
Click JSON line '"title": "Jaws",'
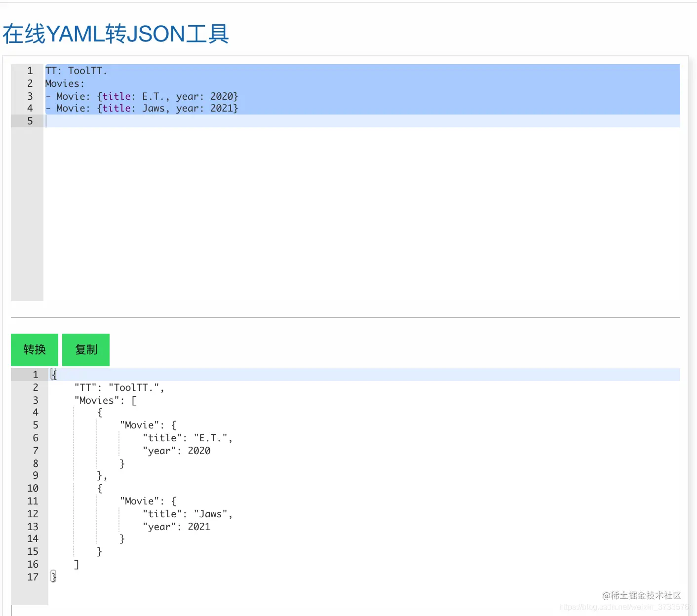point(188,514)
